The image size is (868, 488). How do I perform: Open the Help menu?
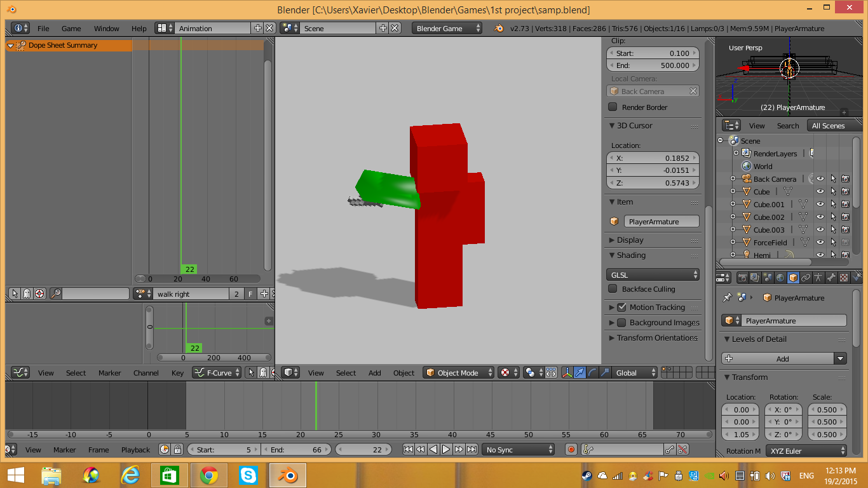coord(139,28)
